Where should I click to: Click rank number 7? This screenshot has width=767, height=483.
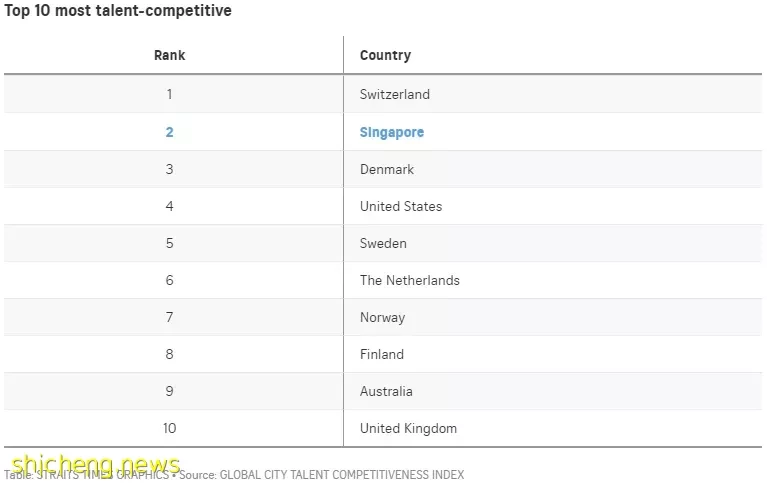click(x=169, y=318)
